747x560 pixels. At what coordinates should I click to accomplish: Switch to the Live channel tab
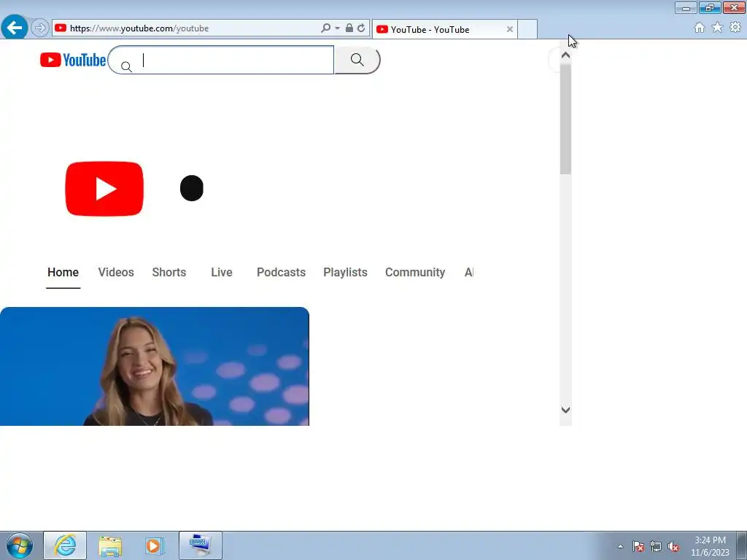pyautogui.click(x=222, y=273)
